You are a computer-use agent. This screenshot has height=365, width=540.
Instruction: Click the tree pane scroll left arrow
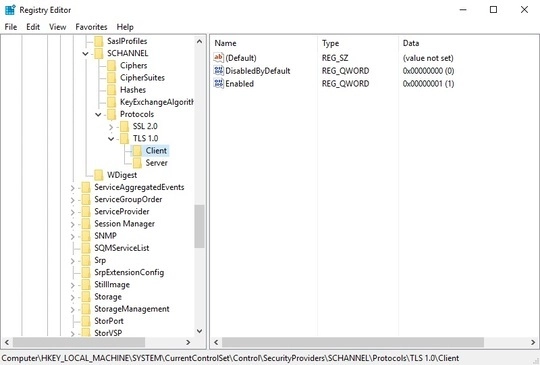tap(7, 342)
